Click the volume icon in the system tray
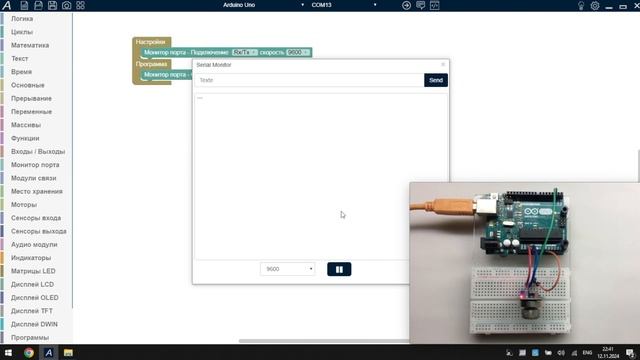This screenshot has height=360, width=640. coord(561,353)
